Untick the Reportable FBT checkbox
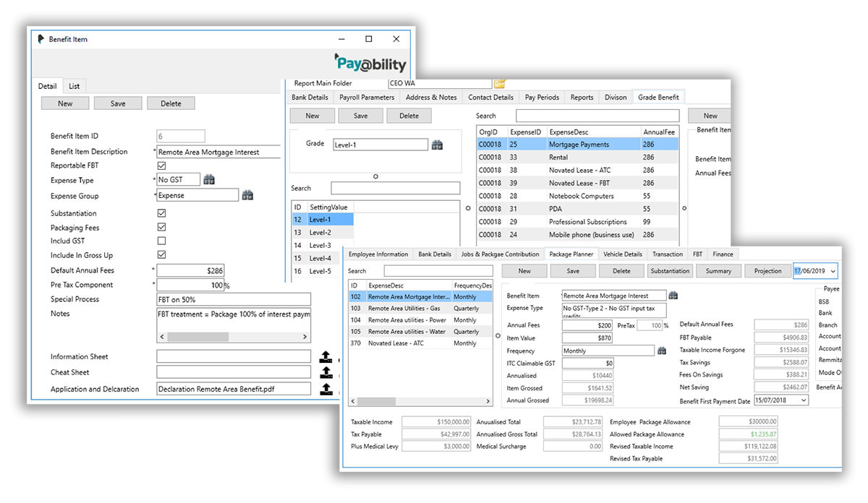 click(161, 166)
